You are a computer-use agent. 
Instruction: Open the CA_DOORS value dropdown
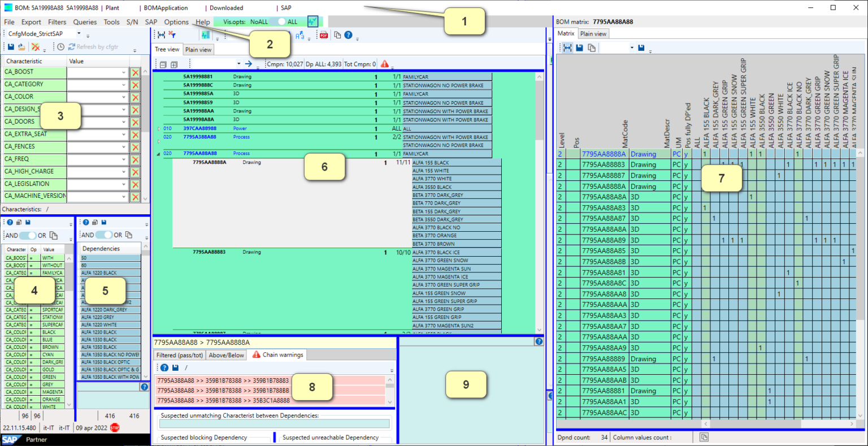tap(124, 122)
